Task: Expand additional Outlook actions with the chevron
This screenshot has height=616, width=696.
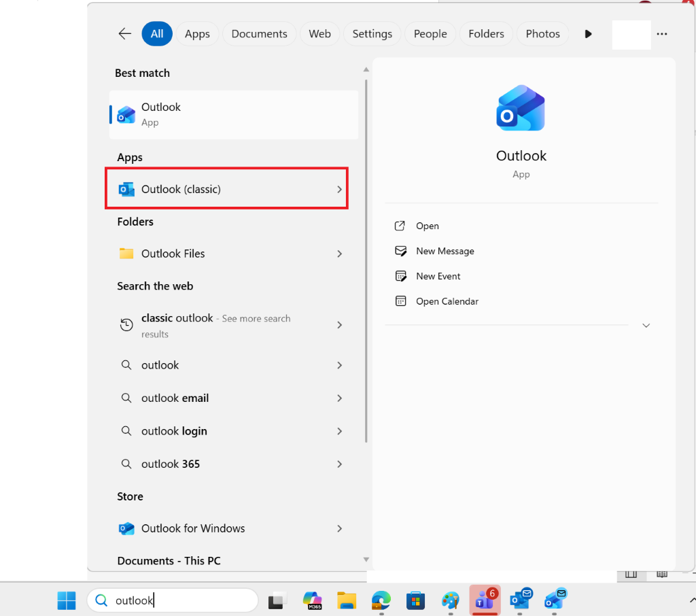Action: coord(646,326)
